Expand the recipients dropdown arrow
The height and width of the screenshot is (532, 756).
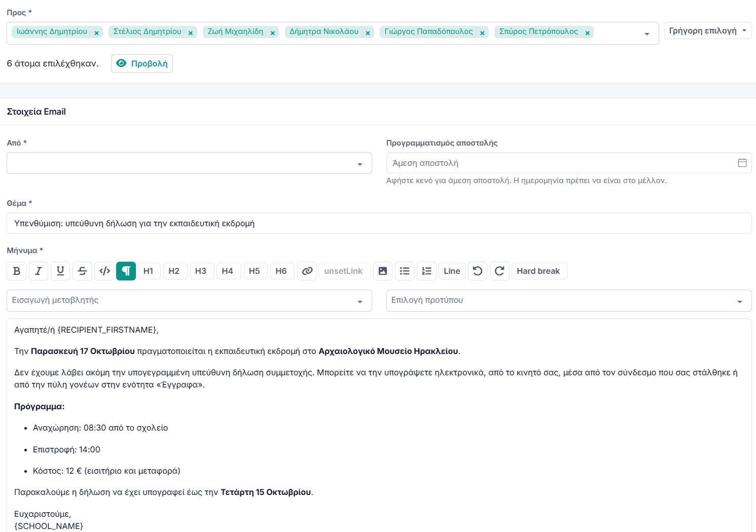(x=647, y=34)
